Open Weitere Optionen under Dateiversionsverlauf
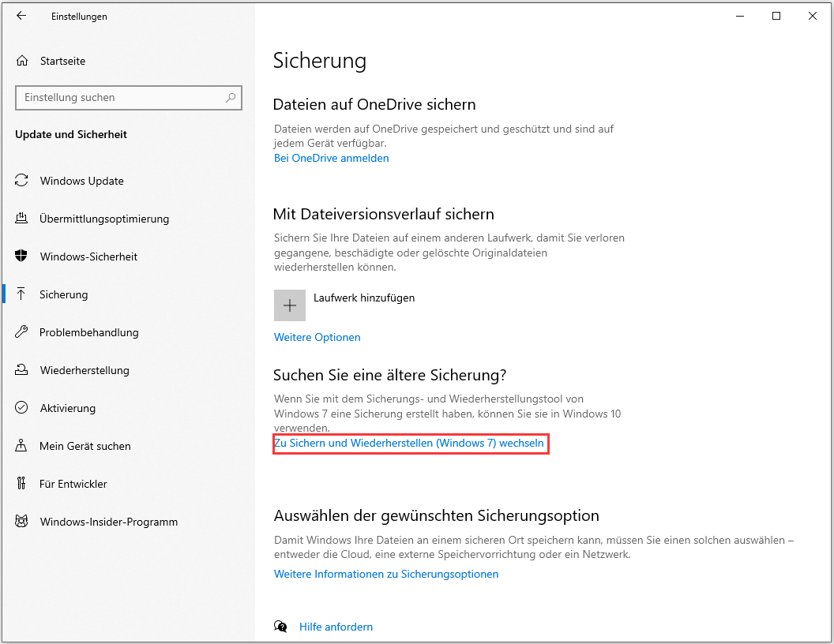The image size is (834, 644). click(x=317, y=337)
